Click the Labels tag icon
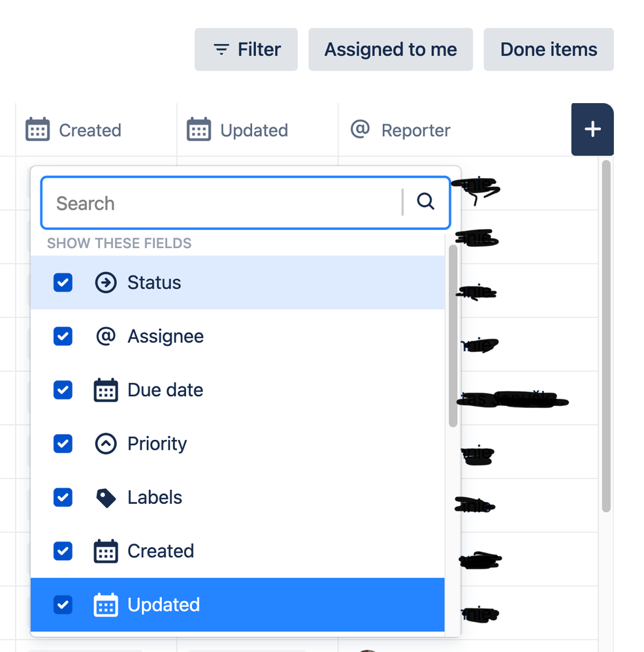This screenshot has width=644, height=652. [105, 497]
